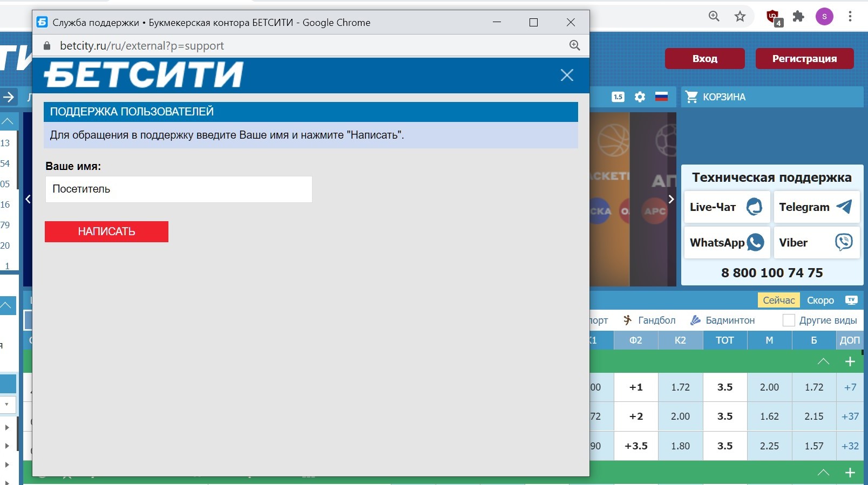Open Live-Чат support option

[727, 207]
